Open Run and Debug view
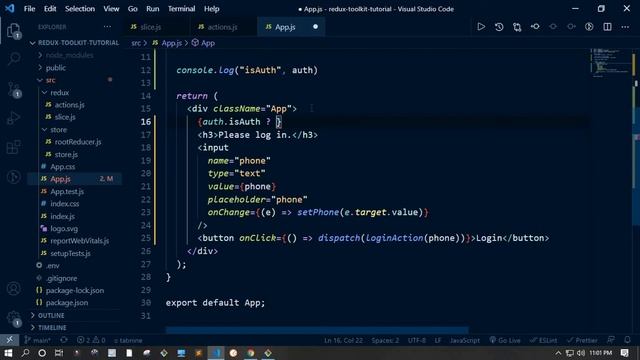640x360 pixels. (13, 118)
